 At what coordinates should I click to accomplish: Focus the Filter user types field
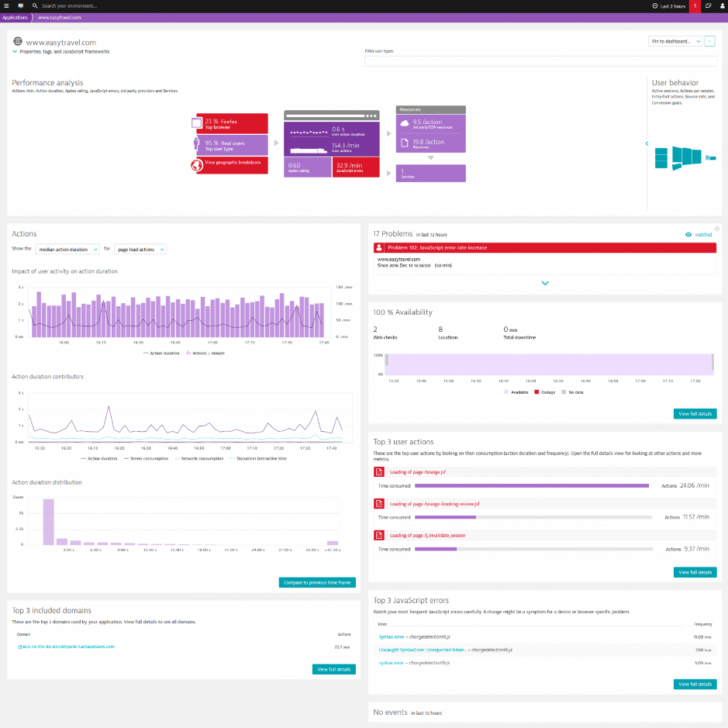(x=540, y=61)
